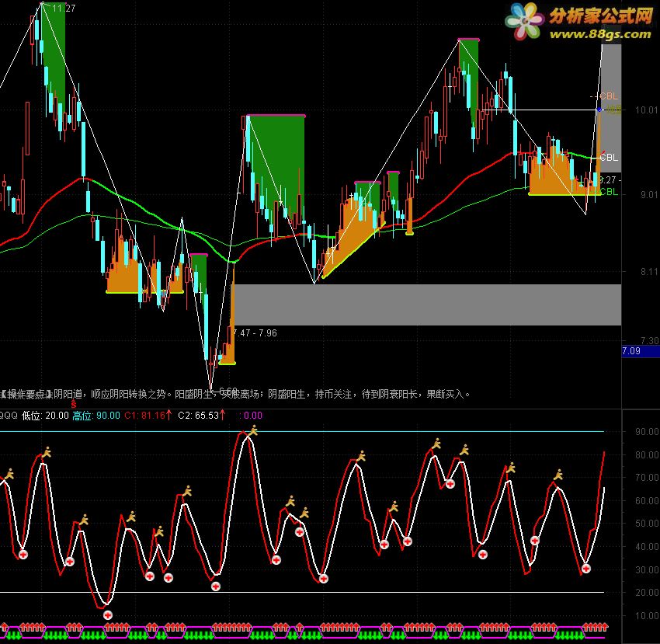The height and width of the screenshot is (644, 660).
Task: Click the red S marker under the tip text
Action: 74,404
